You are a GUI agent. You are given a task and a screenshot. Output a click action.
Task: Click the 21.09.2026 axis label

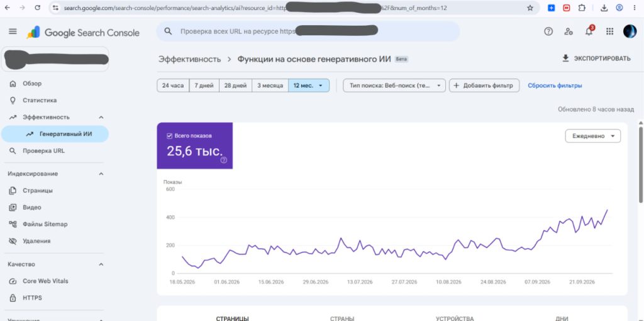point(582,282)
